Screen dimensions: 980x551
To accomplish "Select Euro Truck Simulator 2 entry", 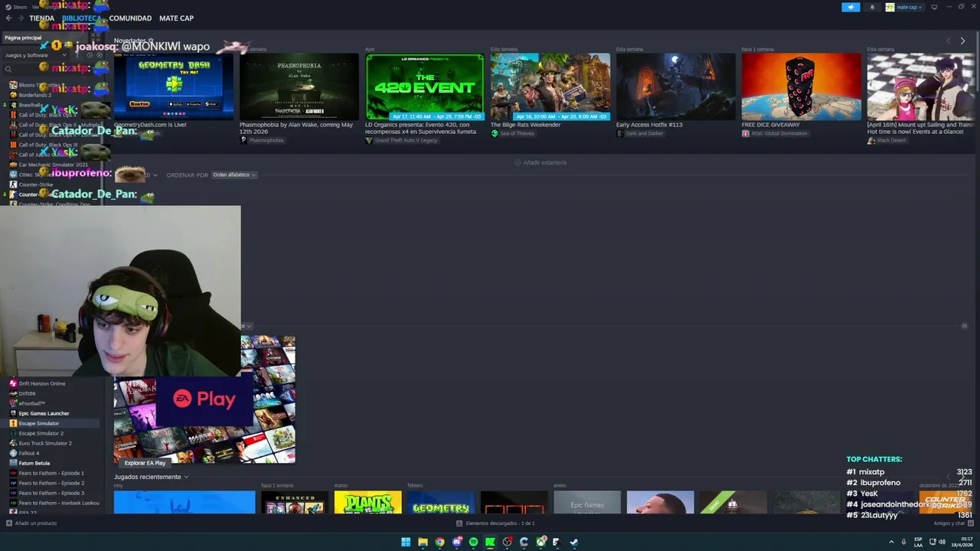I will pos(45,443).
